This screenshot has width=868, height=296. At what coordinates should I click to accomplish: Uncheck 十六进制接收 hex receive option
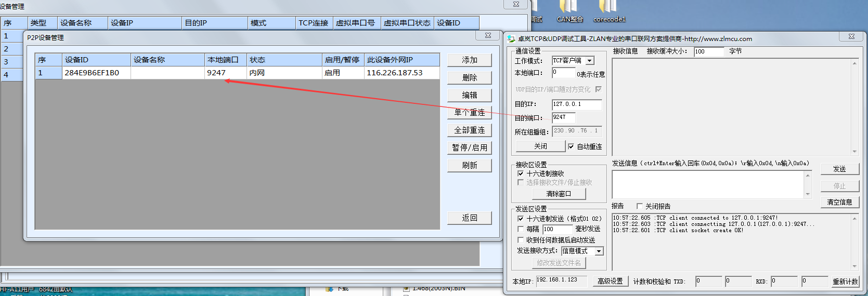coord(521,173)
